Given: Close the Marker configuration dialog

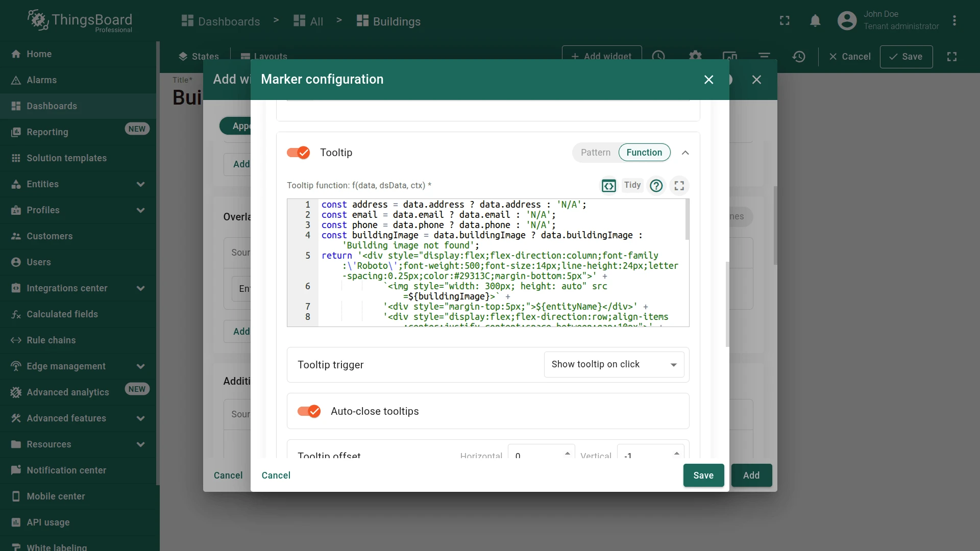Looking at the screenshot, I should click(708, 80).
